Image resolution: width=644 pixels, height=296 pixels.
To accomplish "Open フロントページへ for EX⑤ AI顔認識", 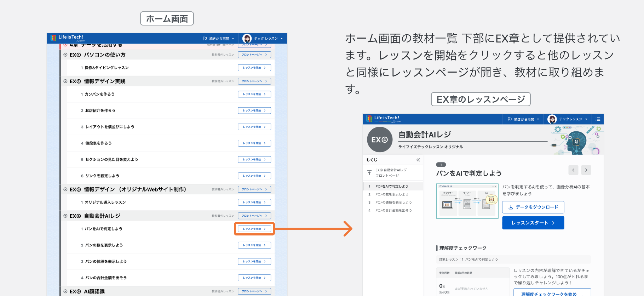I will 254,291.
